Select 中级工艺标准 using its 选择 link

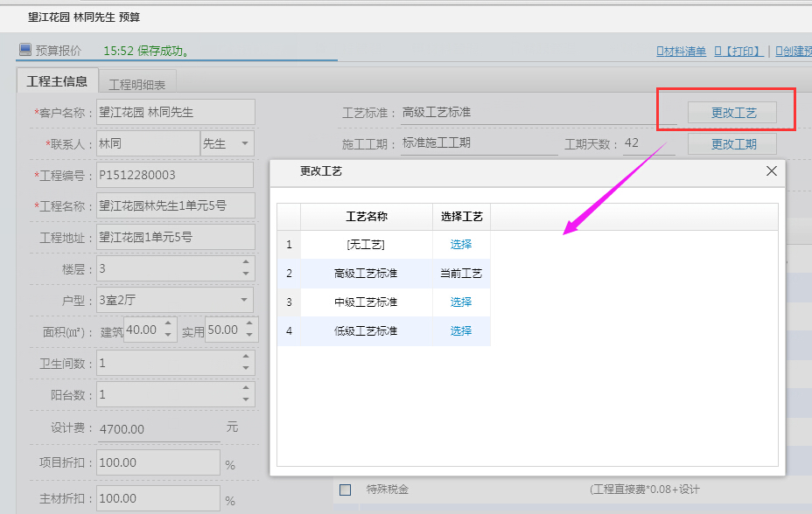460,302
